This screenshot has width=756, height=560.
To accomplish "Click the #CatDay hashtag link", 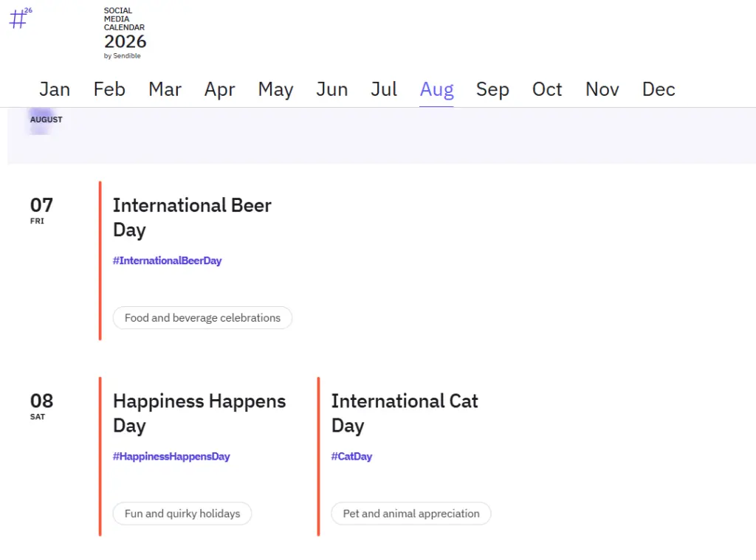I will tap(351, 457).
